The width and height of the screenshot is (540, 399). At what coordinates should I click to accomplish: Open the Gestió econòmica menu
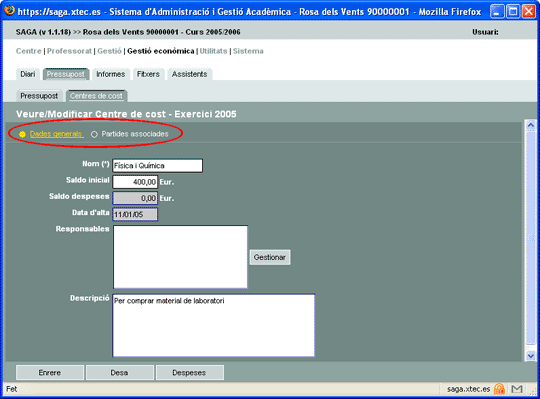(x=161, y=51)
